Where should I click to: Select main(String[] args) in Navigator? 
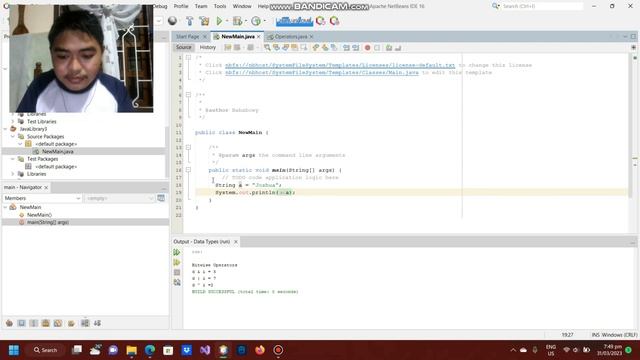point(48,222)
